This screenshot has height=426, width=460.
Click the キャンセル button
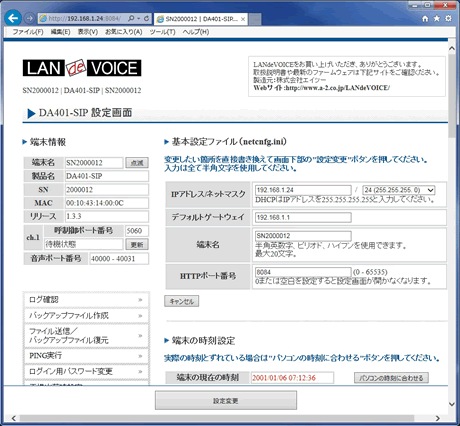182,301
